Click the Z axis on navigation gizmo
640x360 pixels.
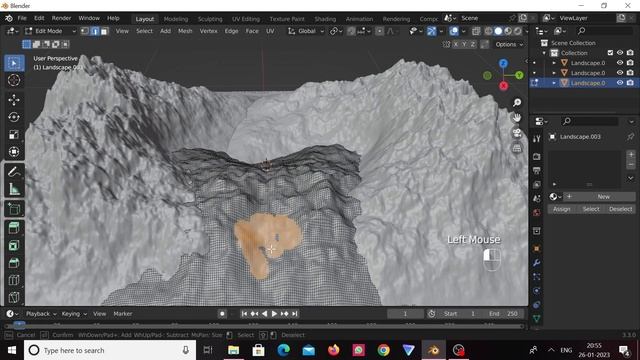503,63
